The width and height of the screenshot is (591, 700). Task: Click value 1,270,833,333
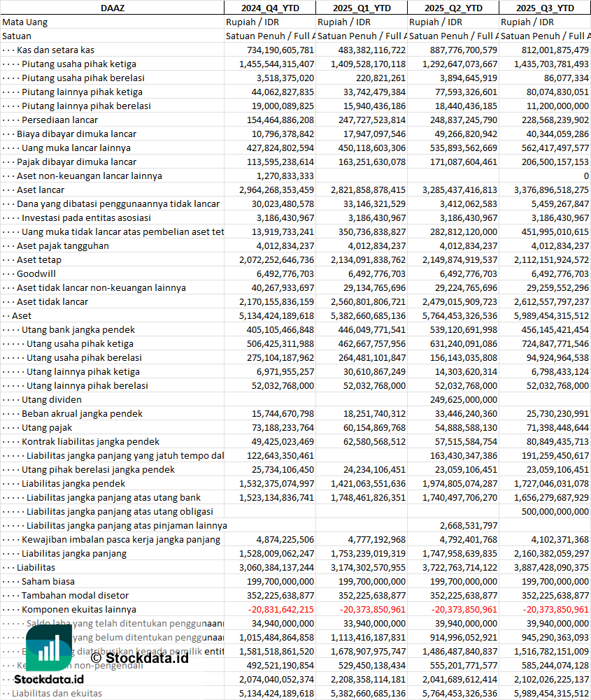285,176
